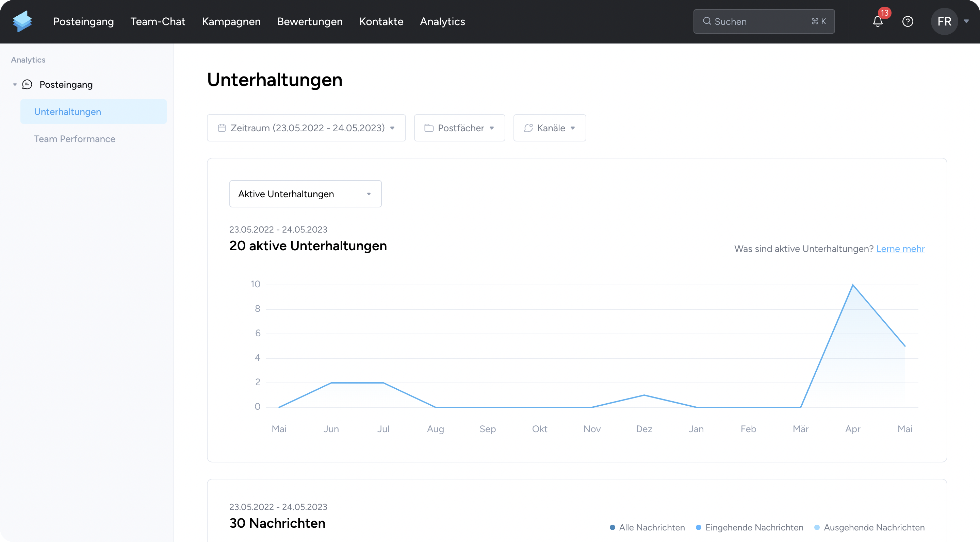Toggle the Alle Nachrichten legend series
Screen dimensions: 980x542
tap(647, 528)
